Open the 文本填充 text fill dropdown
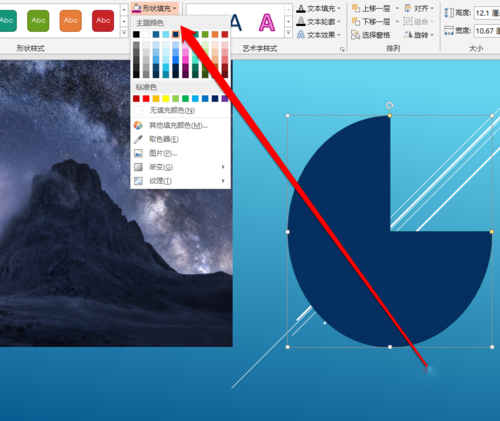This screenshot has width=500, height=421. (319, 8)
